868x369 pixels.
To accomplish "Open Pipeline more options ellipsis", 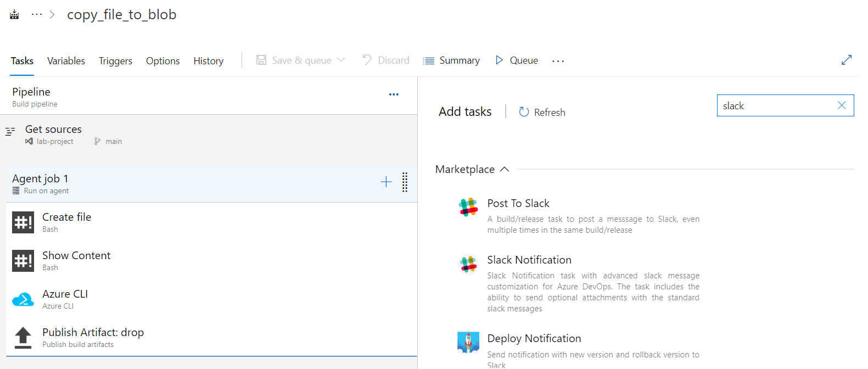I will (x=394, y=94).
